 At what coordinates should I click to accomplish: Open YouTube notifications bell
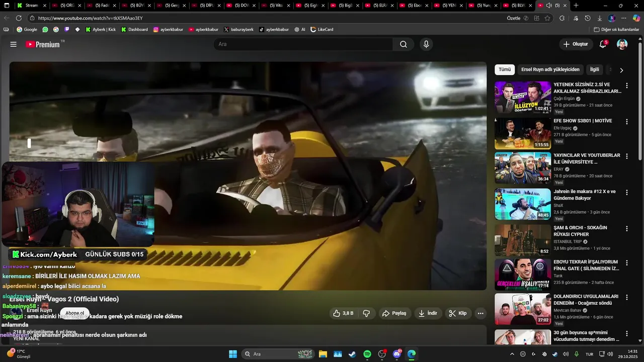[x=603, y=44]
